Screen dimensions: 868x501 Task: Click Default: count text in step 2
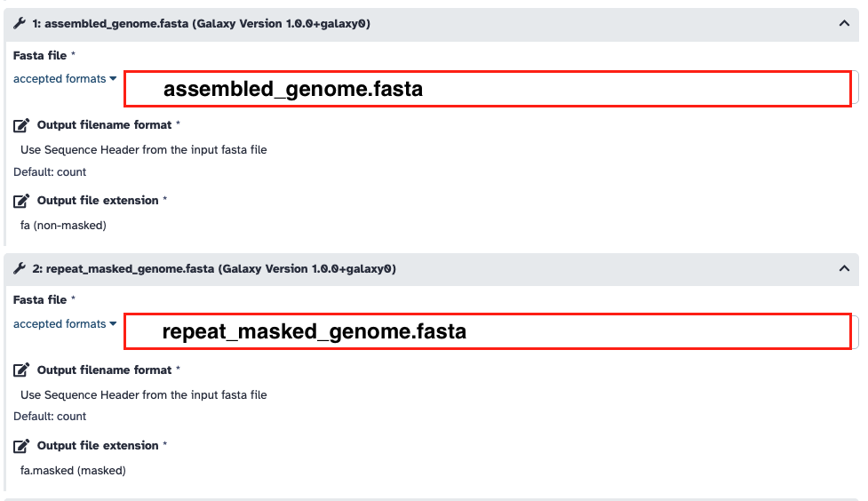(x=50, y=417)
